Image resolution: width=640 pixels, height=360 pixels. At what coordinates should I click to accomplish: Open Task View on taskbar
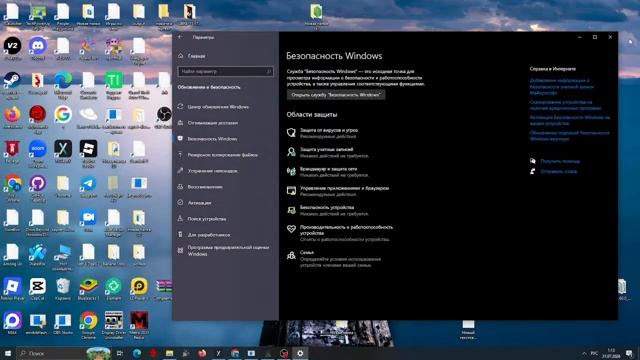(x=120, y=353)
